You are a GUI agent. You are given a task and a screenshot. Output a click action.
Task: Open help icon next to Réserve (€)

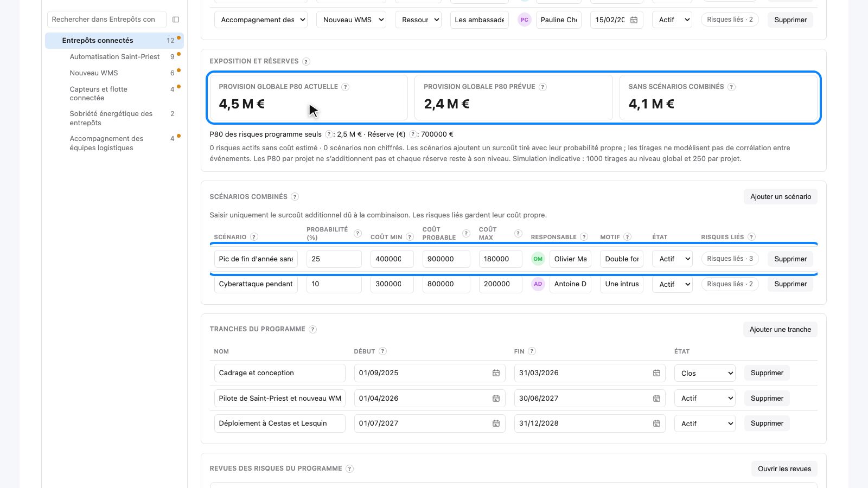point(413,134)
